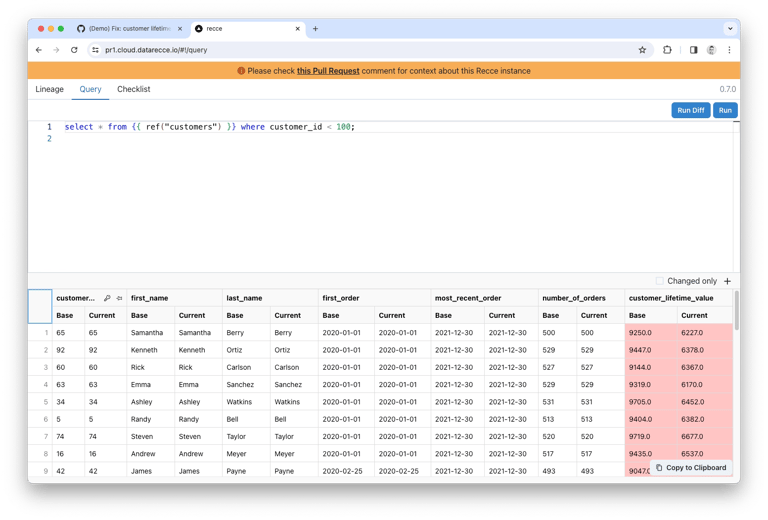768x520 pixels.
Task: Click the select-all corner cell of table
Action: [40, 307]
